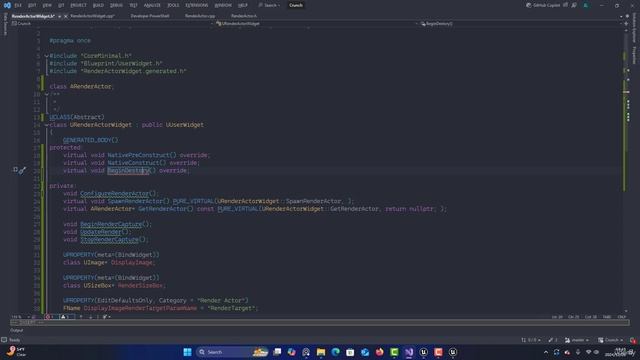Click the warnings count indicator in editor footer
Screen dimensions: 640x360
[x=66, y=317]
